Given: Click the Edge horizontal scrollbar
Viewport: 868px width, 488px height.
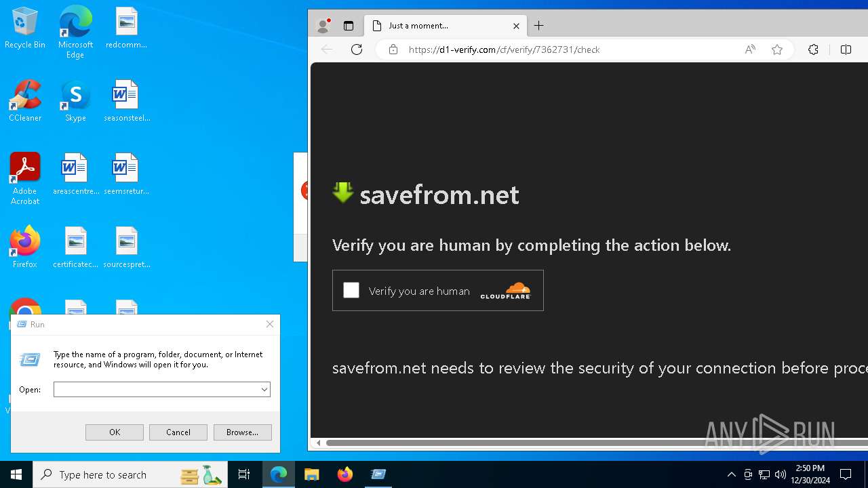Looking at the screenshot, I should (597, 443).
